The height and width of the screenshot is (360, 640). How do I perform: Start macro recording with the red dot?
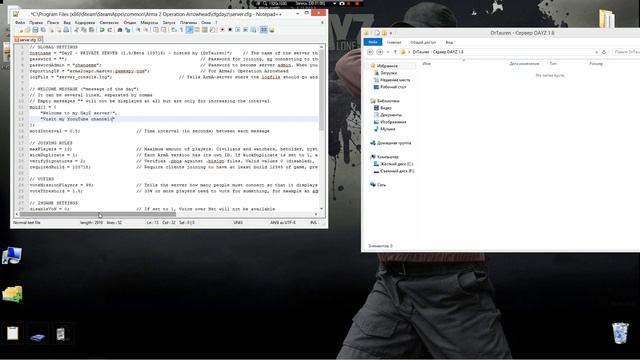[x=222, y=30]
